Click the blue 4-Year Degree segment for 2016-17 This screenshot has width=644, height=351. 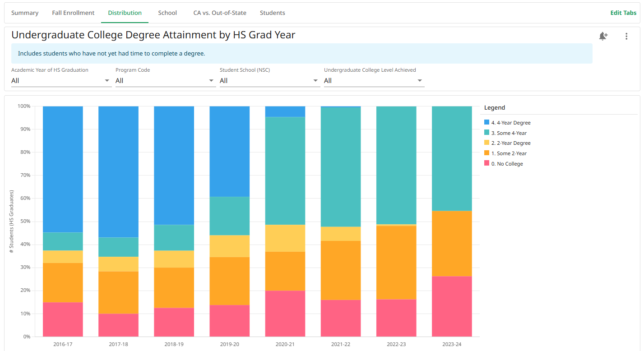(63, 170)
